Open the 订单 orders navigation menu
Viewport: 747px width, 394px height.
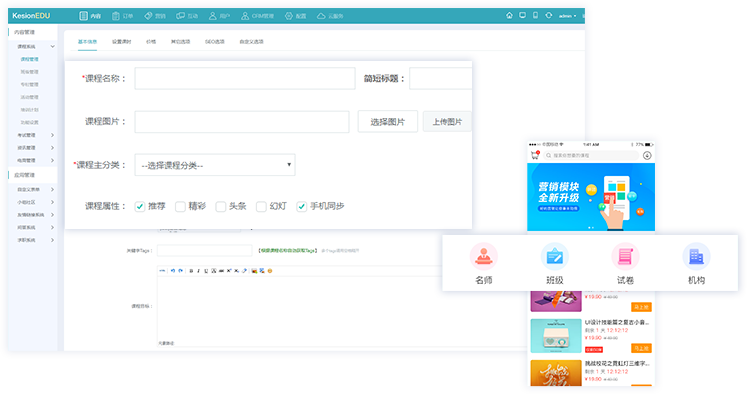[122, 16]
